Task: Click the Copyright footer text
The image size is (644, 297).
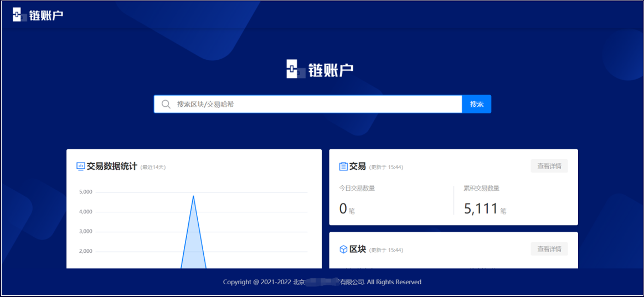Action: tap(322, 282)
